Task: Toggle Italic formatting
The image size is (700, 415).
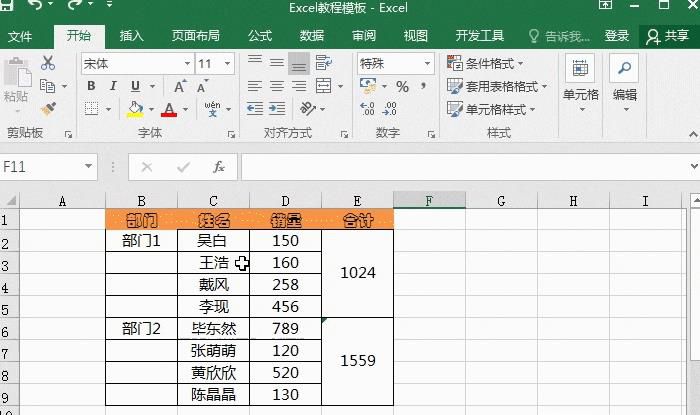Action: coord(113,86)
